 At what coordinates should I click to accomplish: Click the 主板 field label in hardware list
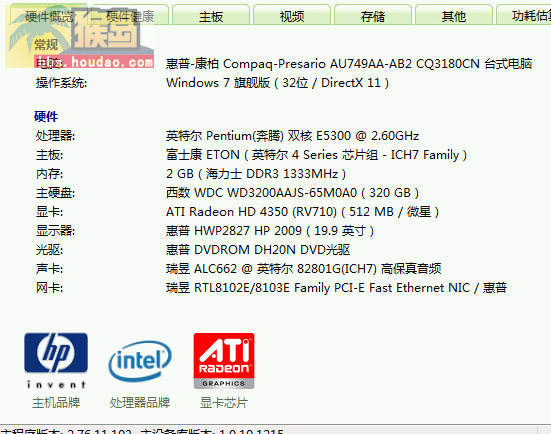point(49,155)
